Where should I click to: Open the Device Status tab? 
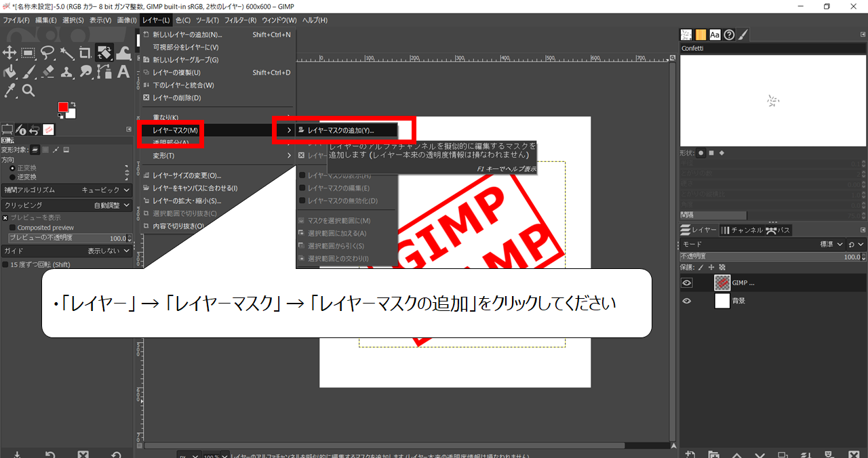tap(21, 129)
